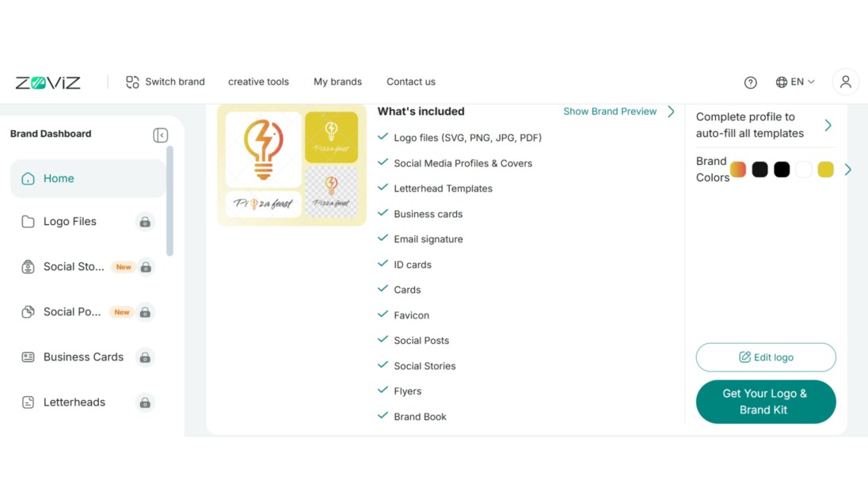Click the ID cards text
Screen dimensions: 868x488
tap(413, 265)
